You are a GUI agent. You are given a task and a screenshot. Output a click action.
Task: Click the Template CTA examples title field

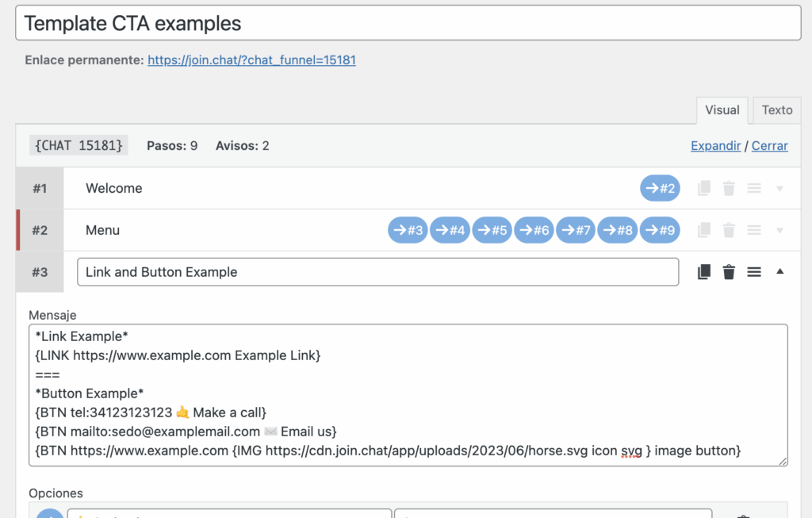pyautogui.click(x=408, y=24)
